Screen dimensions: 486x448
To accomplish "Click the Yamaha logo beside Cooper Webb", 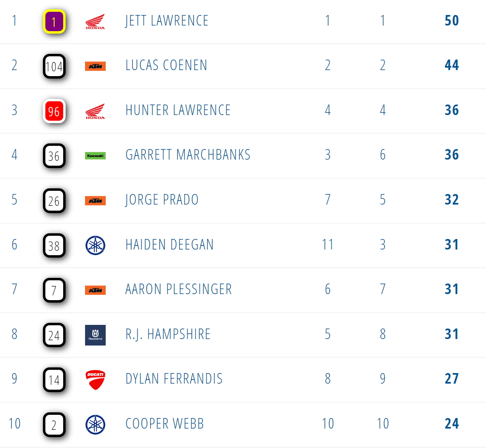I will coord(95,425).
